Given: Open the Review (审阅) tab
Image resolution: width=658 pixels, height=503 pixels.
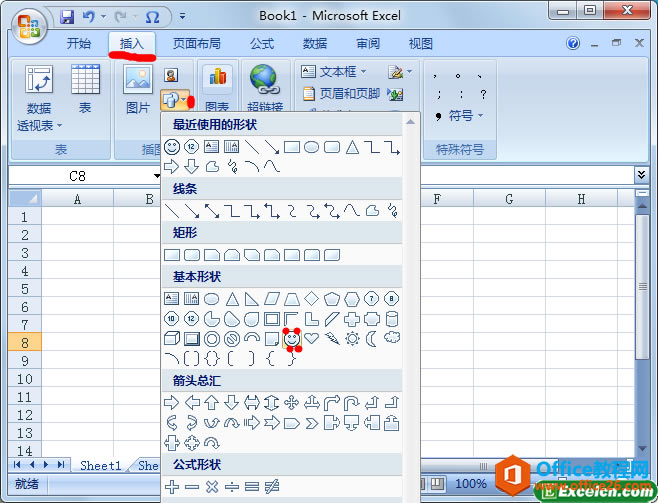Looking at the screenshot, I should [x=368, y=43].
